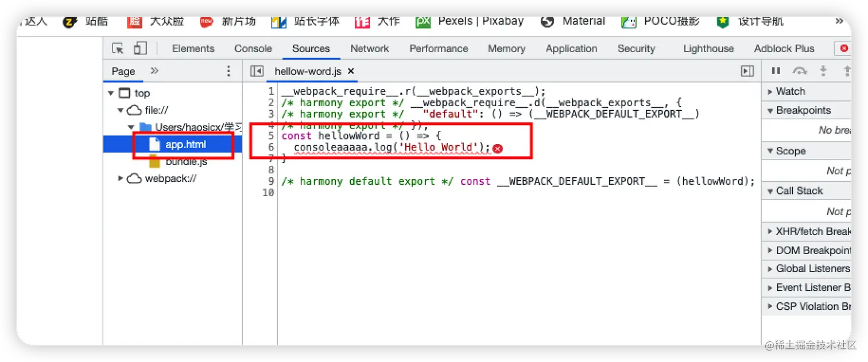Collapse the Users/haosicx folder node
This screenshot has height=362, width=868.
131,127
